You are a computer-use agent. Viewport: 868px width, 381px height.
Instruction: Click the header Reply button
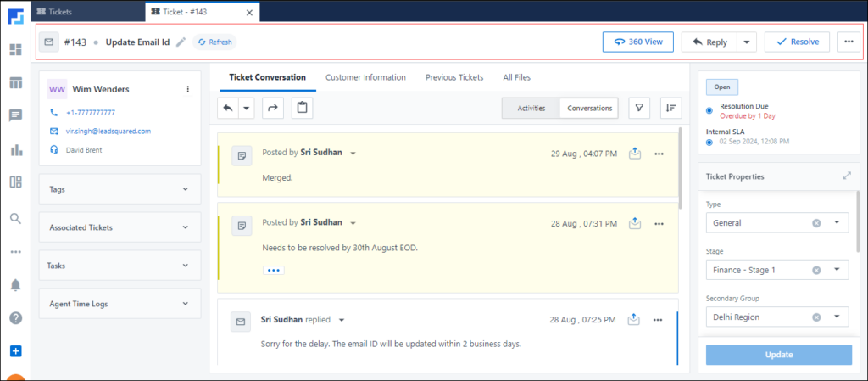(x=709, y=42)
